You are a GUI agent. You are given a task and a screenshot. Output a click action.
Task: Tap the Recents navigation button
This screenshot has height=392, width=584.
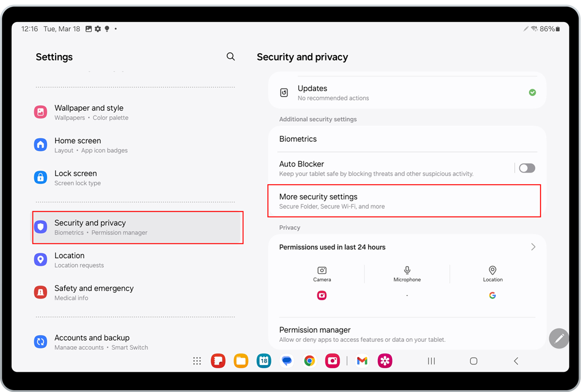pos(431,361)
